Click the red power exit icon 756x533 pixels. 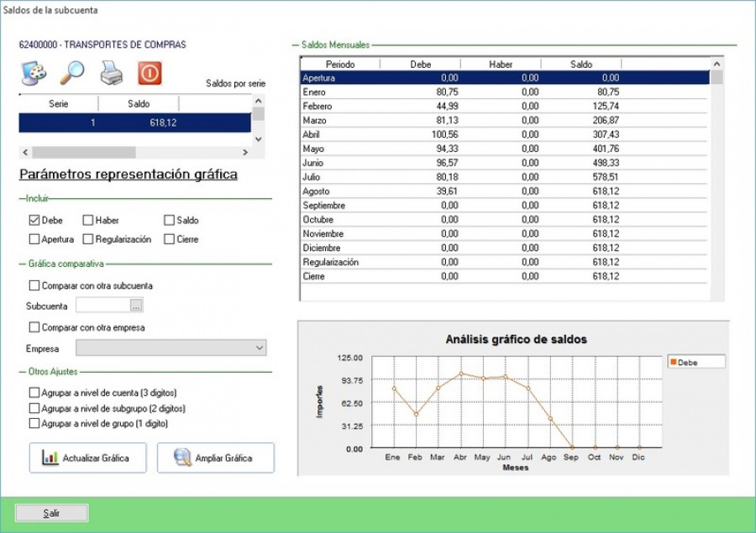coord(150,73)
